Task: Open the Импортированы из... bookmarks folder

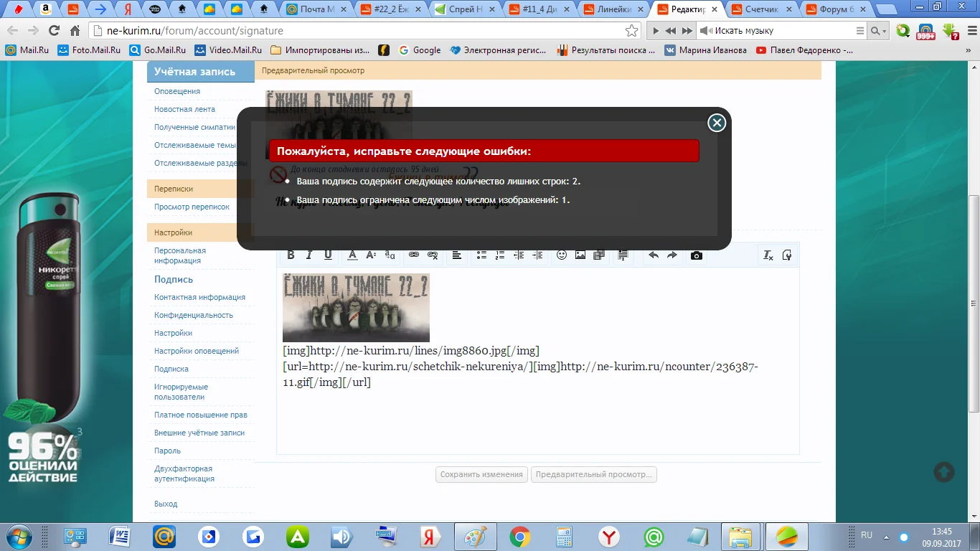Action: pyautogui.click(x=320, y=50)
